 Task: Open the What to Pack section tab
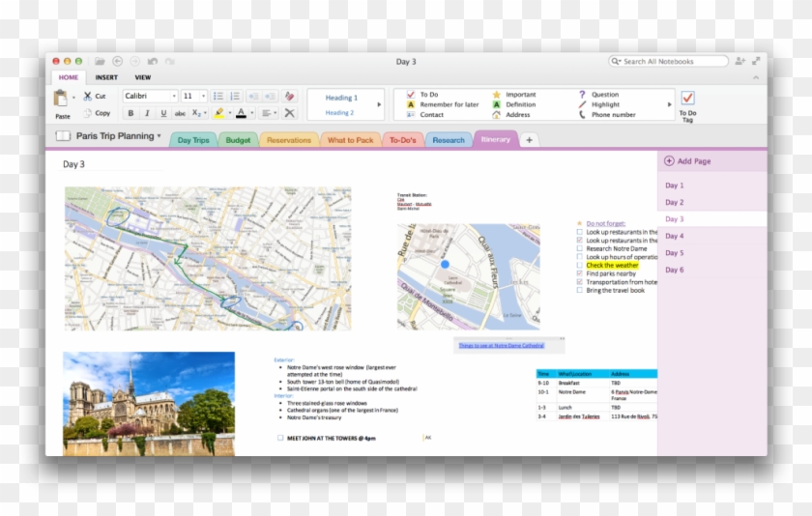pyautogui.click(x=350, y=140)
